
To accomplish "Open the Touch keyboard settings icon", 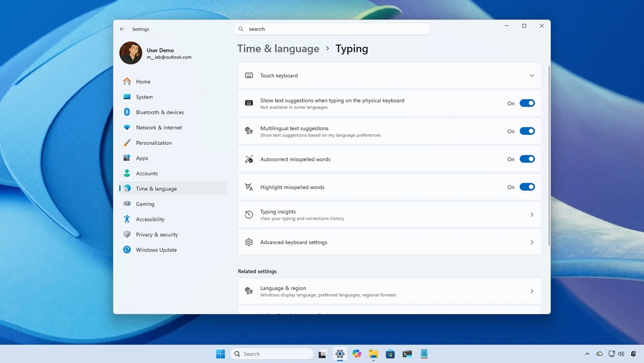I will coord(249,75).
